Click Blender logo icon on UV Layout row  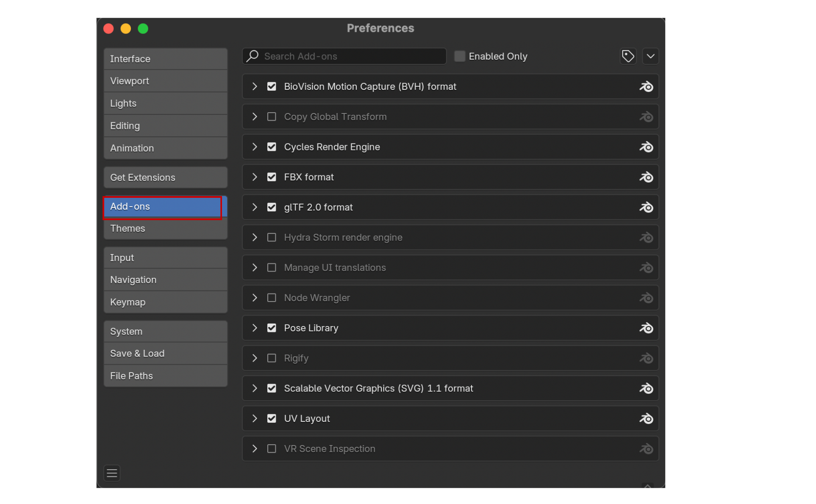tap(646, 419)
